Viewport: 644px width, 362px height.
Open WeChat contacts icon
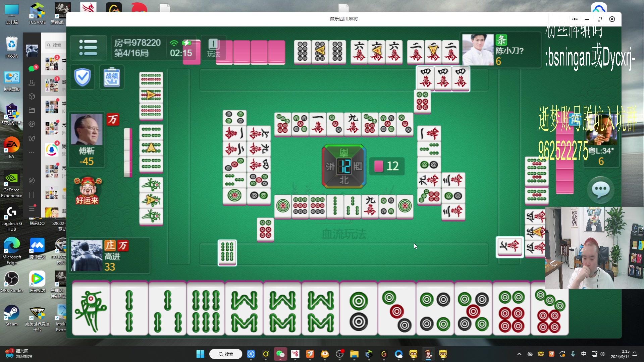32,82
